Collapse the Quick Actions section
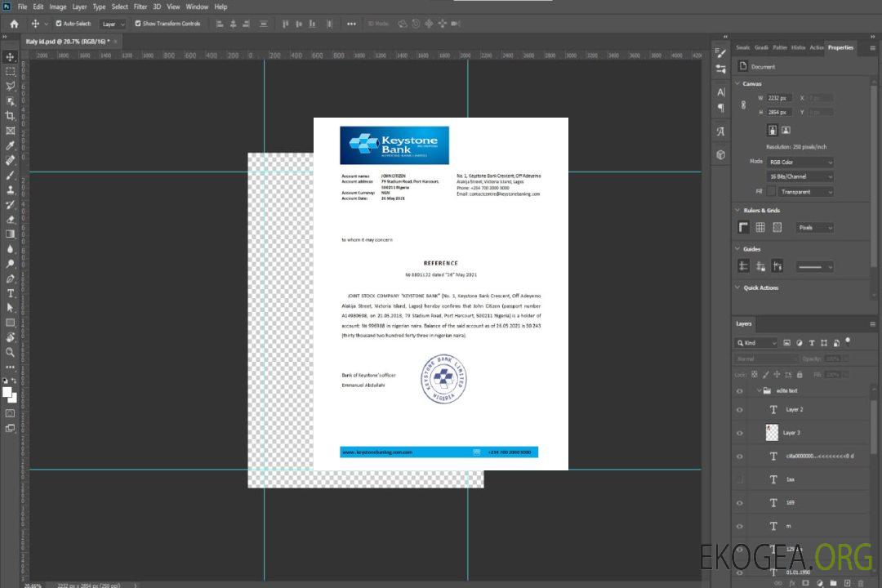This screenshot has width=882, height=588. [x=737, y=287]
